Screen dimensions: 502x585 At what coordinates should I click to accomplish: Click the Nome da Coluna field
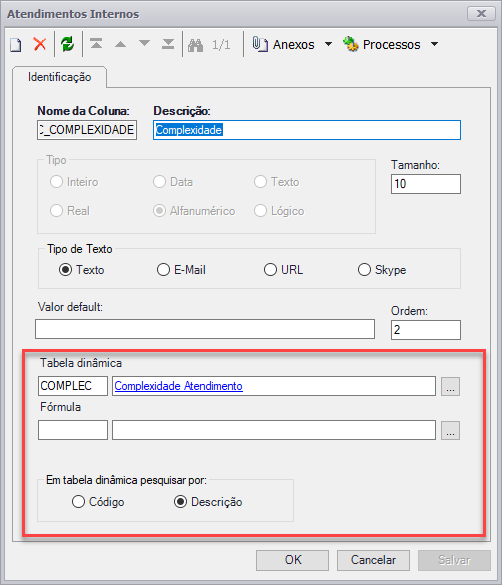(x=87, y=130)
